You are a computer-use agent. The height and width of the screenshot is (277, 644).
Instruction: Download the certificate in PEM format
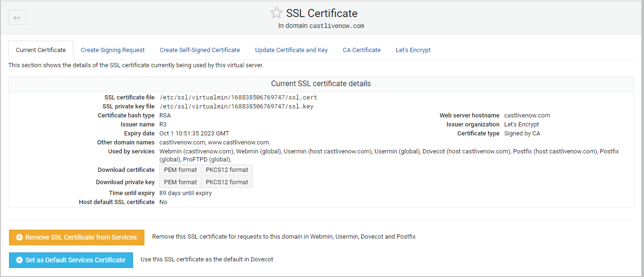click(180, 170)
